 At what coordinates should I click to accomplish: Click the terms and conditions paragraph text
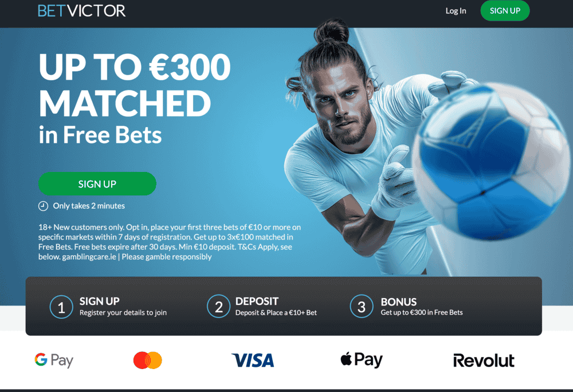pos(170,242)
